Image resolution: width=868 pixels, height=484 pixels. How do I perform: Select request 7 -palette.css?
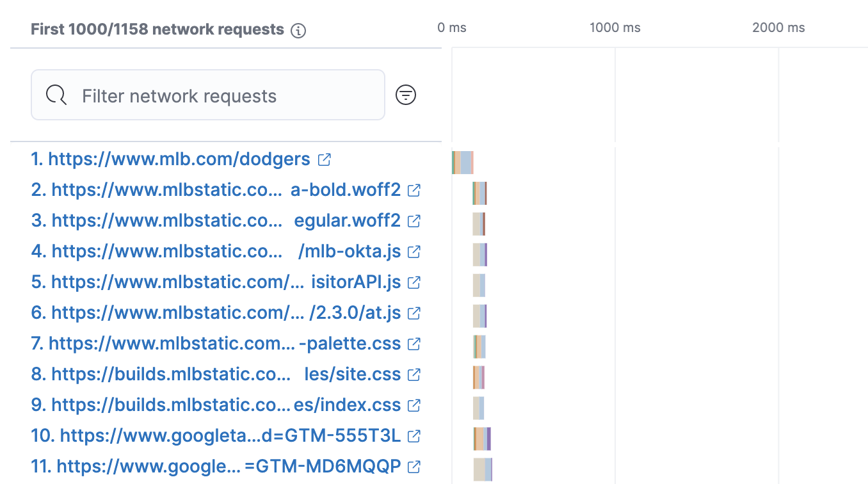click(x=216, y=344)
